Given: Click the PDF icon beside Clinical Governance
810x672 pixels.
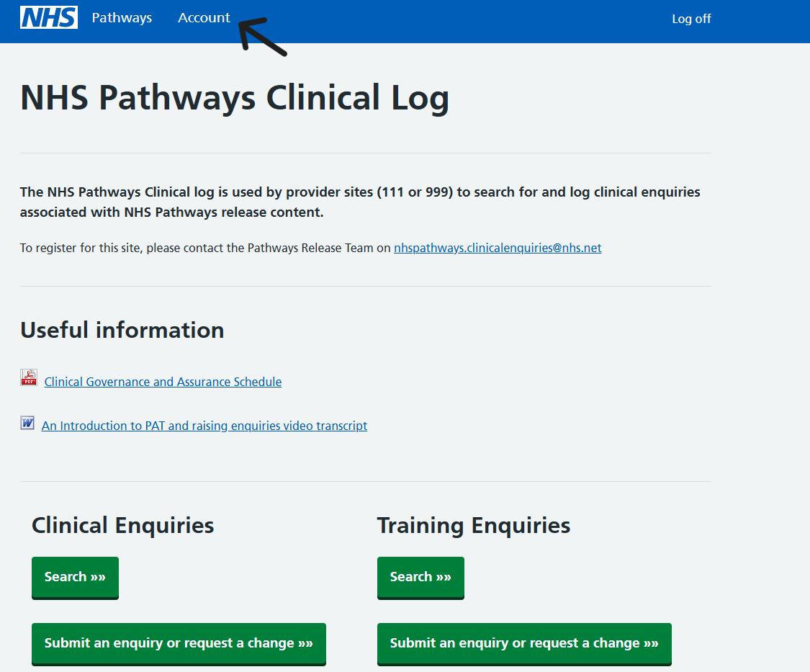Looking at the screenshot, I should (x=29, y=377).
